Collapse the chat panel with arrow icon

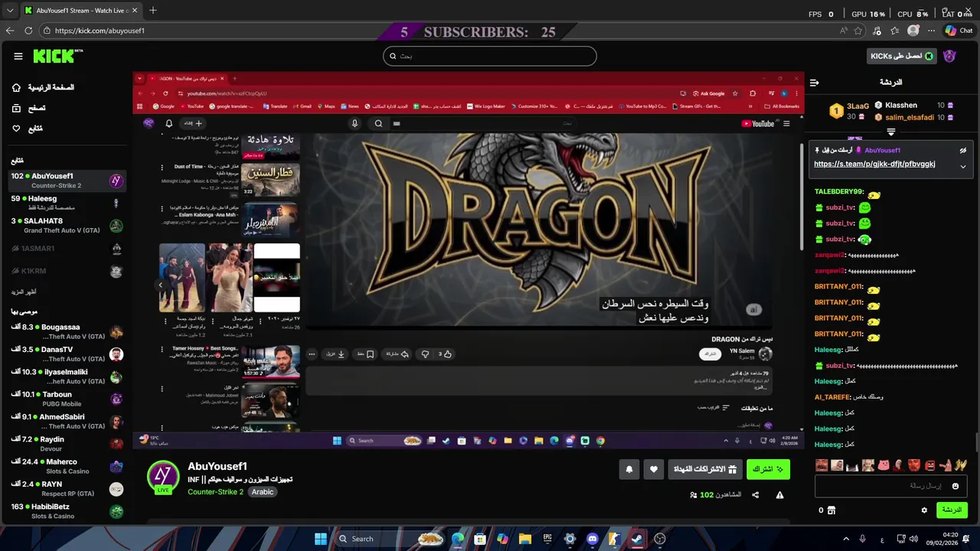(815, 82)
